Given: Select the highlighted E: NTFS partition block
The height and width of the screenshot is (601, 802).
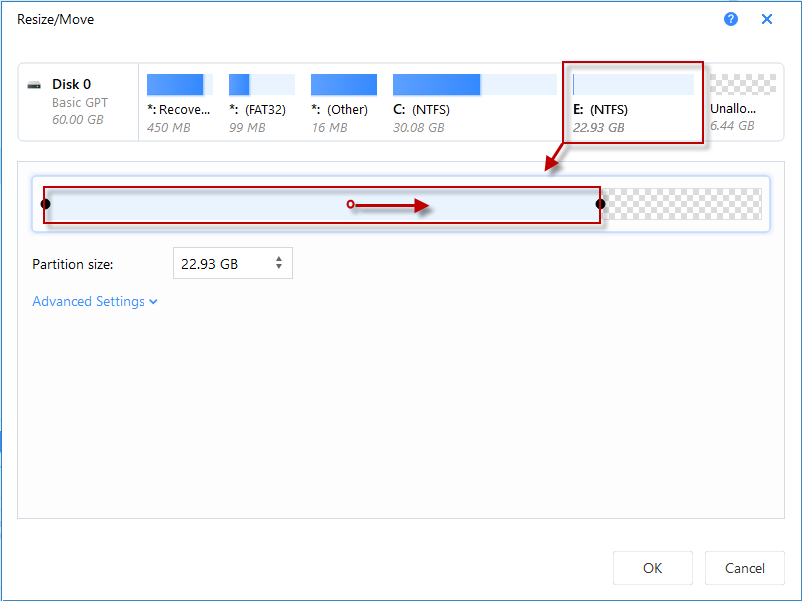Looking at the screenshot, I should 631,100.
